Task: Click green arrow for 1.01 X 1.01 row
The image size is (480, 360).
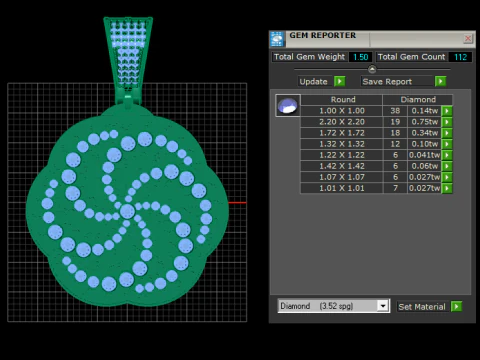Action: point(447,188)
